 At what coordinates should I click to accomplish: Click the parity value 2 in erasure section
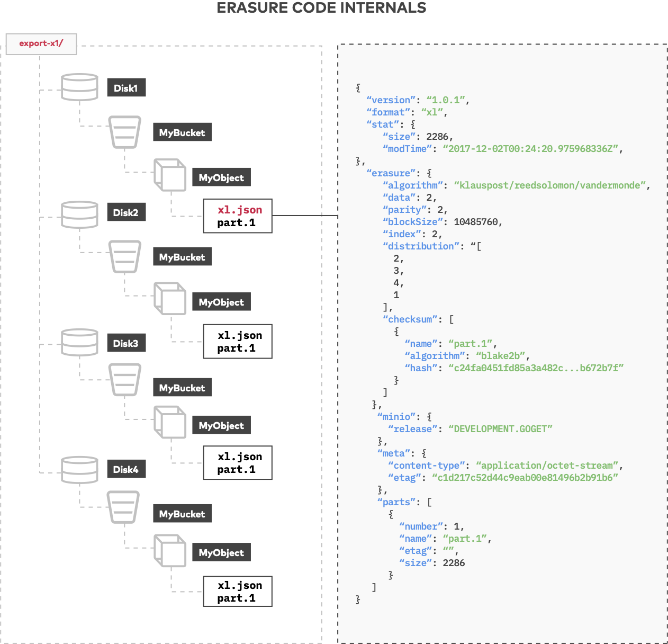click(443, 209)
